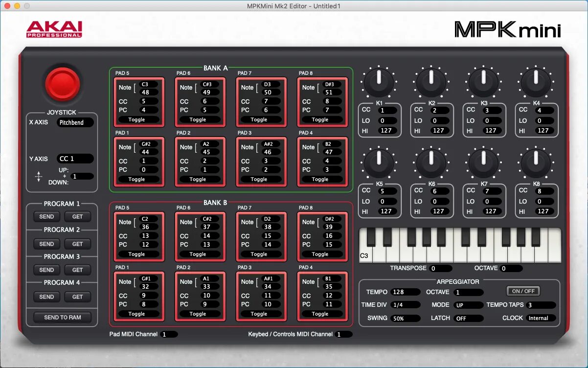This screenshot has height=368, width=588.
Task: Click Bank A Pad 7 note number 50
Action: click(271, 92)
